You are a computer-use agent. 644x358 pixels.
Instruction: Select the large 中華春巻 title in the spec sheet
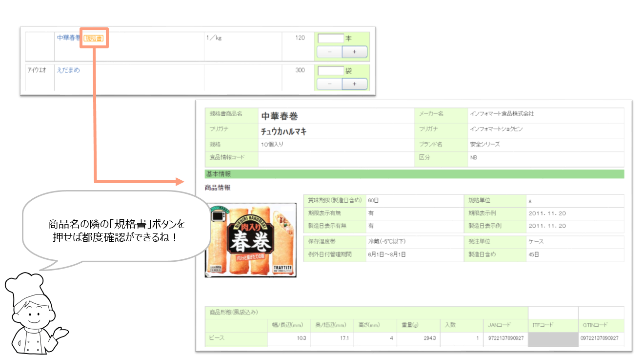[x=280, y=116]
